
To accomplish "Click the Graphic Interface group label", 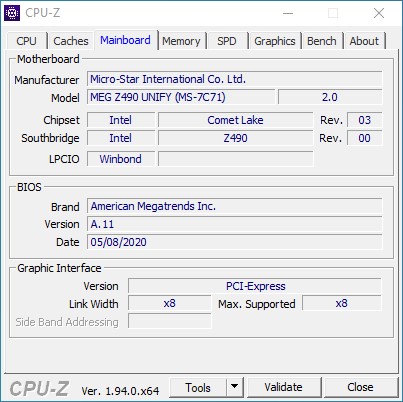I will tap(59, 268).
